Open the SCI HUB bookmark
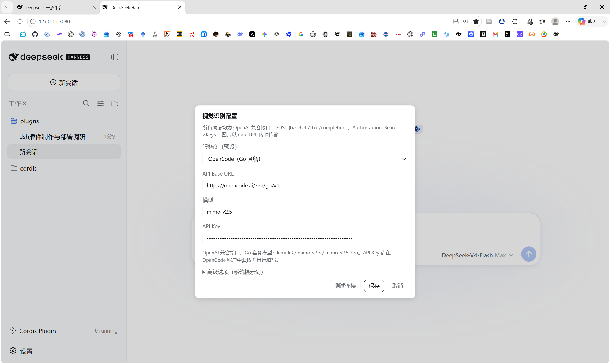Screen dimensions: 610x364 [x=374, y=34]
